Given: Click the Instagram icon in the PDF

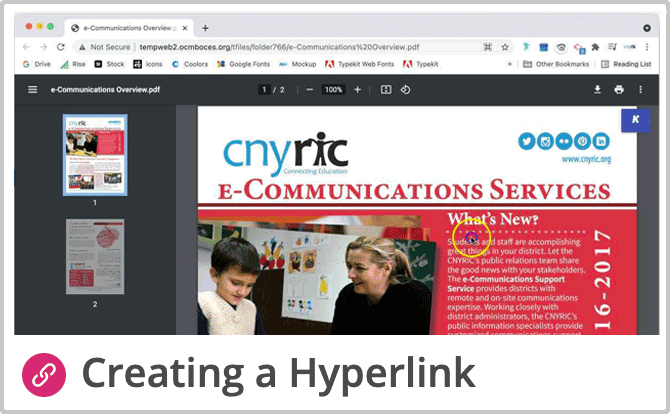Looking at the screenshot, I should (x=545, y=141).
